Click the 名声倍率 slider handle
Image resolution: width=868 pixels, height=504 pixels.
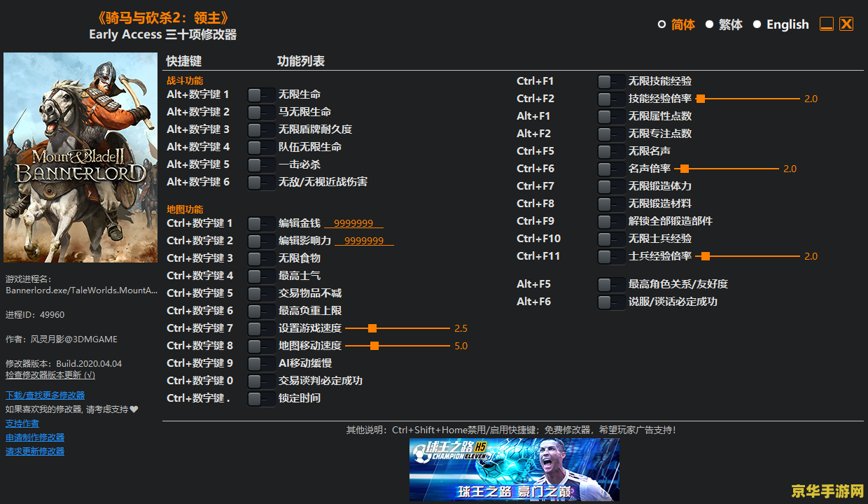[x=685, y=169]
